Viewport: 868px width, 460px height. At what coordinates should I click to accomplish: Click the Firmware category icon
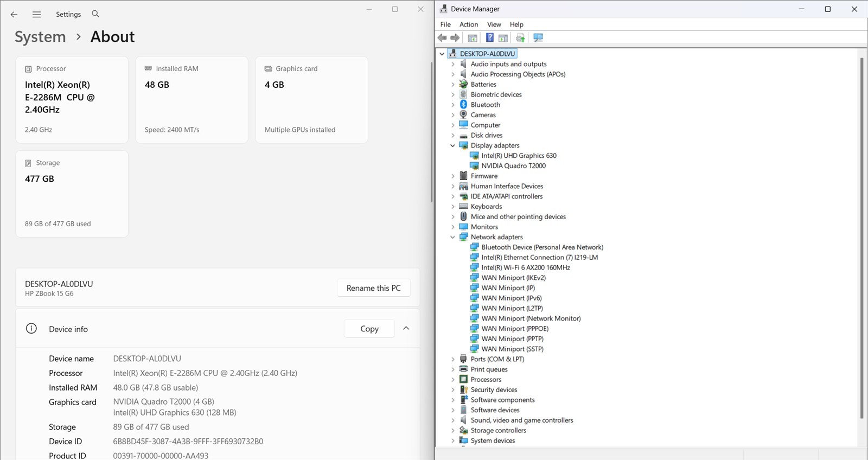tap(463, 176)
